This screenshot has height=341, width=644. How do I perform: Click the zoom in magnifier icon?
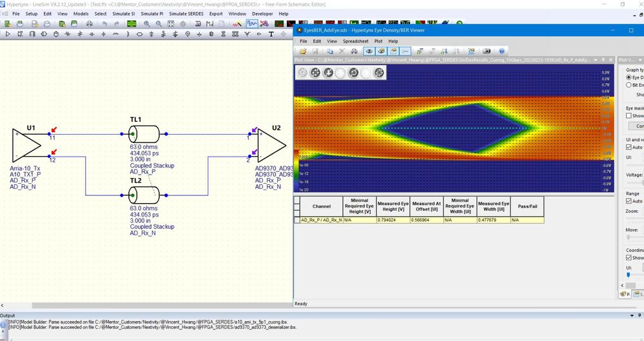point(148,24)
